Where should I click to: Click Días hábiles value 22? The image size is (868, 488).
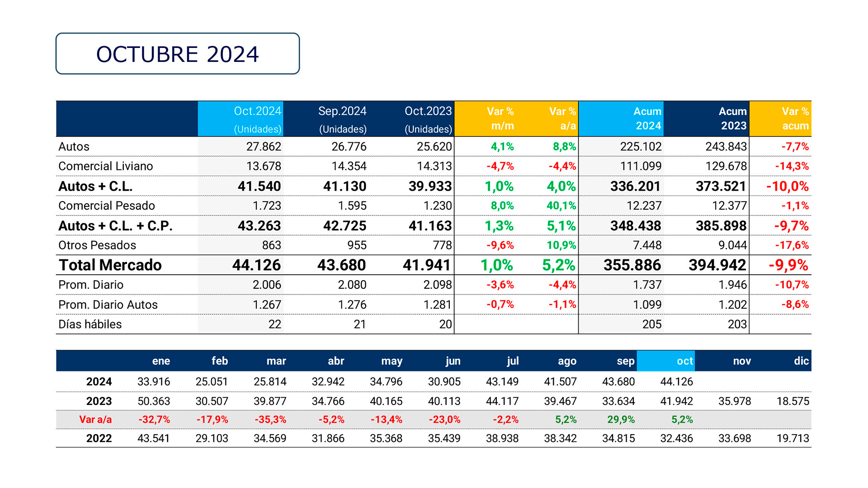coord(275,324)
